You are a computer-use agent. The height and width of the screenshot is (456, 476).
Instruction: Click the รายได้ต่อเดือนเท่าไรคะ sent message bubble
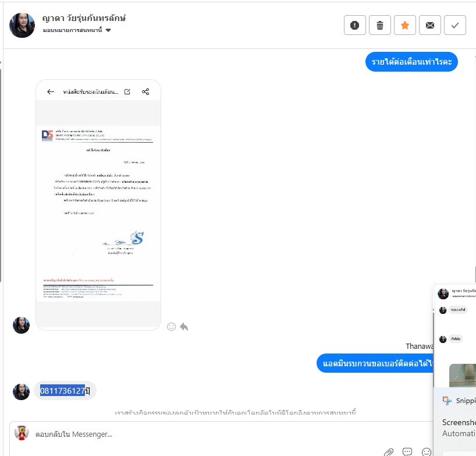[411, 62]
